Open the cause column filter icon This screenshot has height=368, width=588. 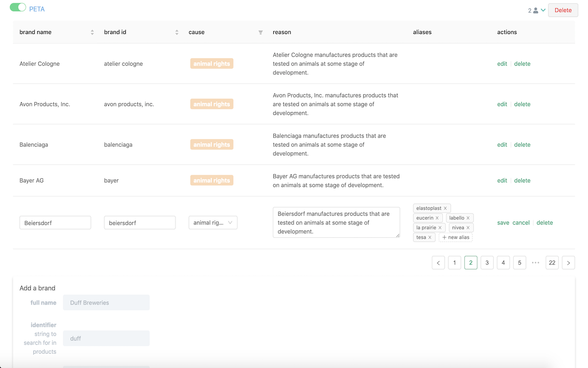coord(260,32)
